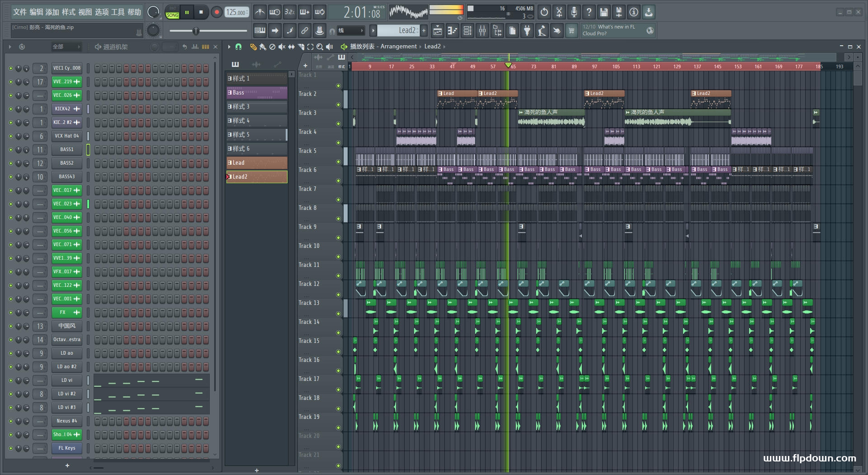Open the plugin picker plug icon
Image resolution: width=868 pixels, height=475 pixels.
point(527,31)
